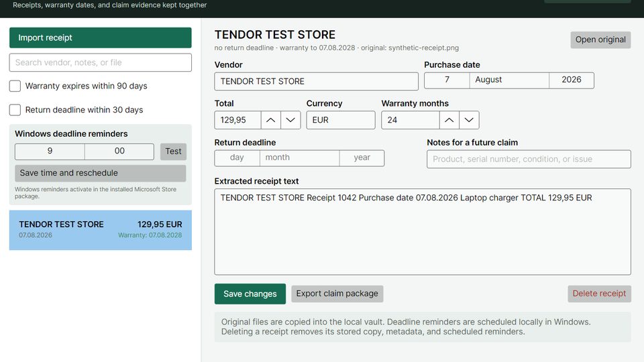Click the 'Windows deadline reminders' heading

click(x=71, y=134)
